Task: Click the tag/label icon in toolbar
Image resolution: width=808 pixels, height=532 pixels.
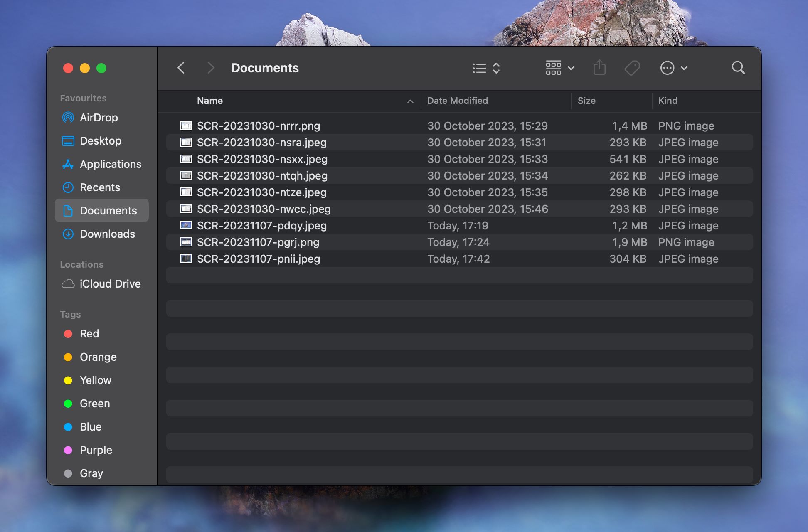Action: (x=633, y=67)
